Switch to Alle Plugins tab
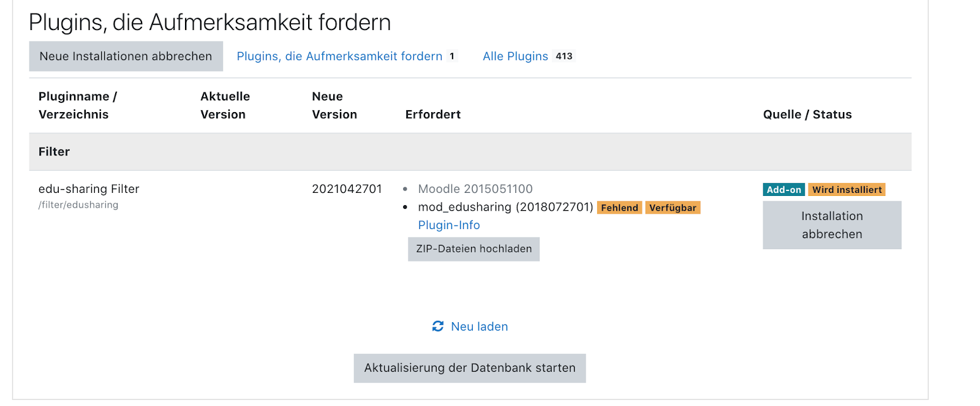980x406 pixels. [515, 56]
